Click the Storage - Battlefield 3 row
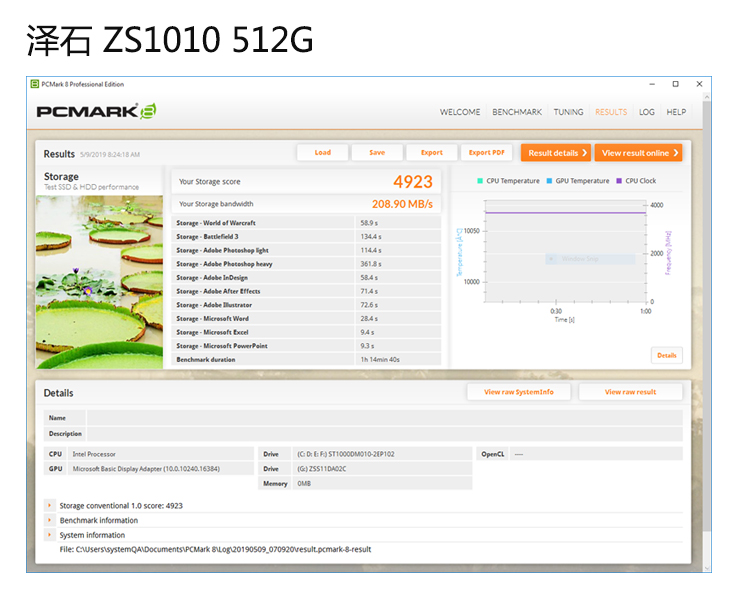This screenshot has width=745, height=593. click(306, 237)
